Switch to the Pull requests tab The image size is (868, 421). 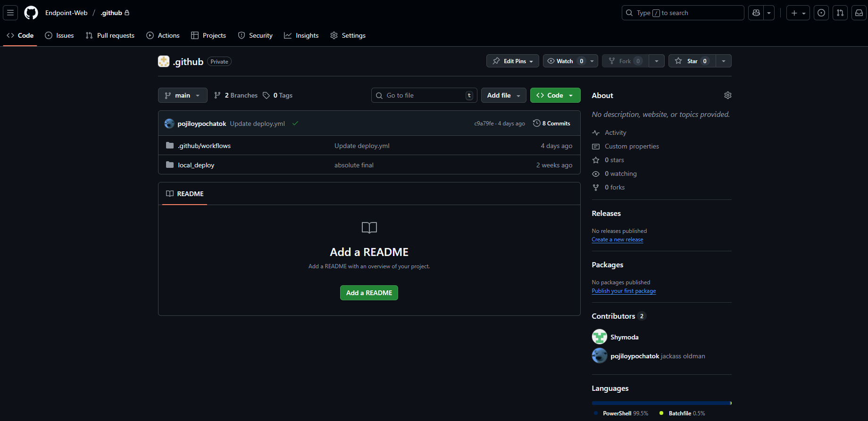110,35
